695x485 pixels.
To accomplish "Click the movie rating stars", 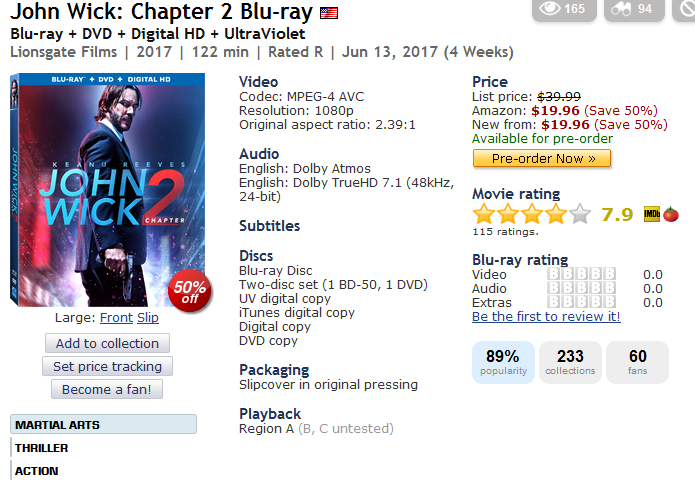I will (531, 214).
